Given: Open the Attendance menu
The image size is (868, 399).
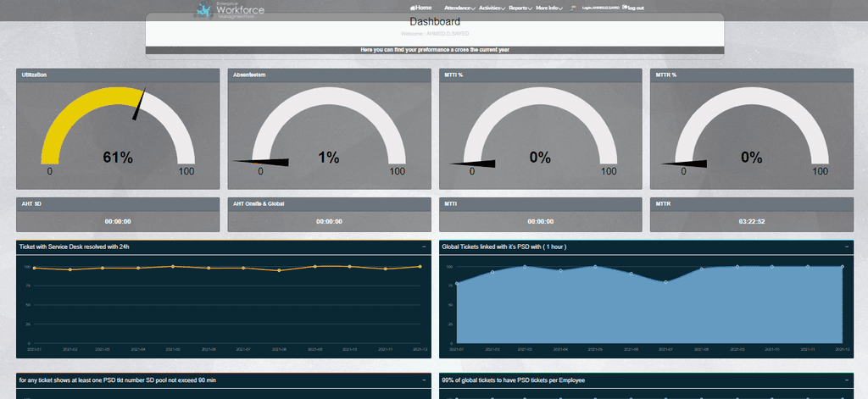Looking at the screenshot, I should point(459,8).
